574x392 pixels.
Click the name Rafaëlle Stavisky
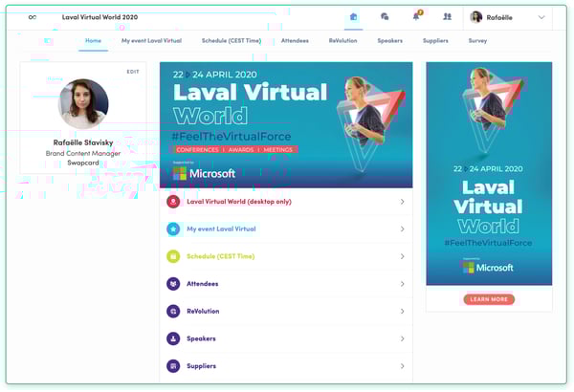click(83, 142)
